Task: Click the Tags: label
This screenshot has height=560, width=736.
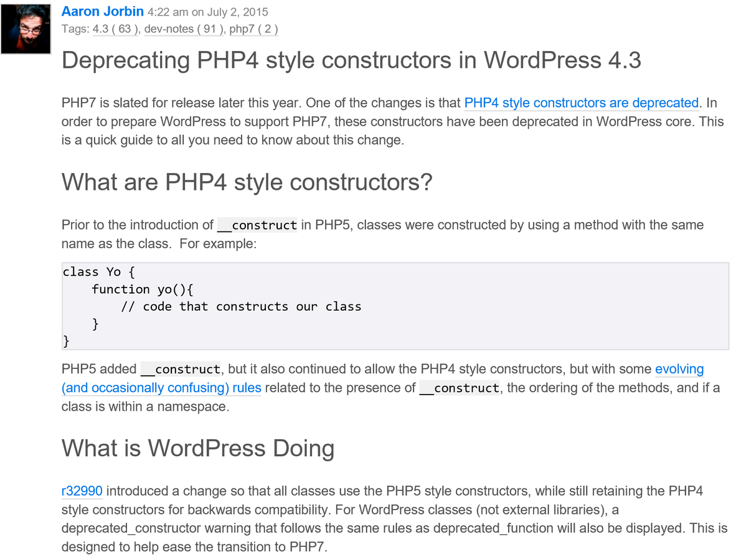Action: point(75,29)
